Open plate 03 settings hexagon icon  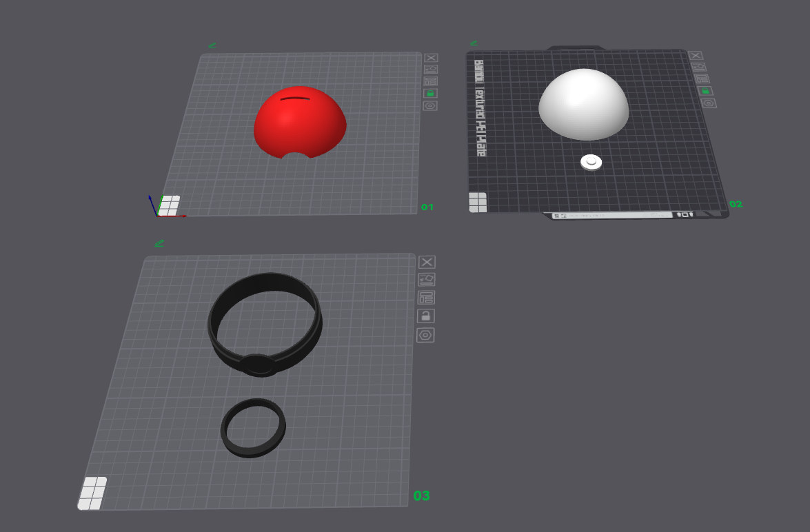425,335
